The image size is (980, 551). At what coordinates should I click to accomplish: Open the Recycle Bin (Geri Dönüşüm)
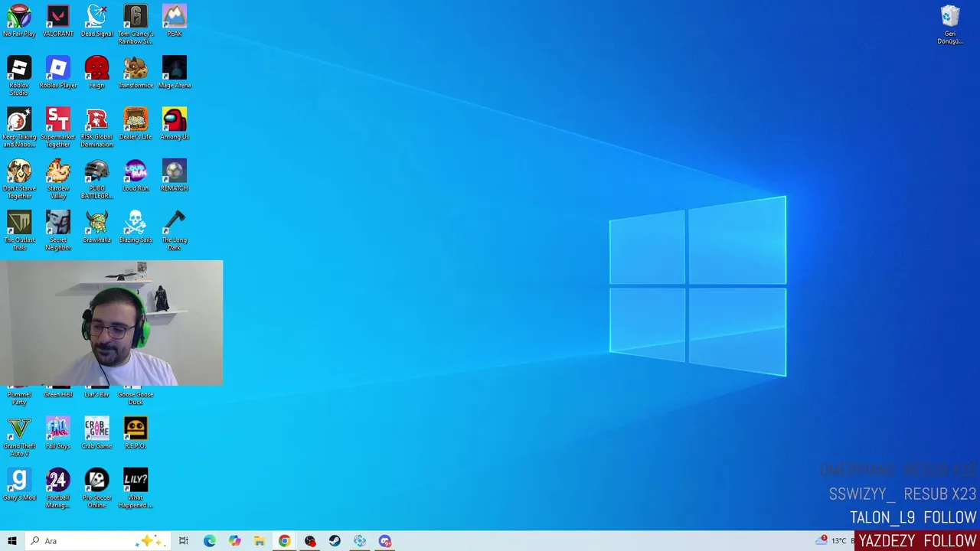[950, 24]
